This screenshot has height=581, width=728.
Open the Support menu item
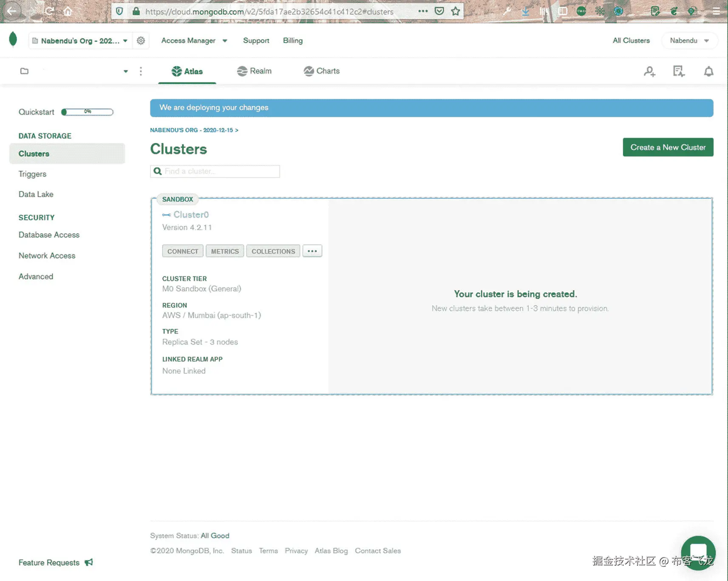(256, 40)
